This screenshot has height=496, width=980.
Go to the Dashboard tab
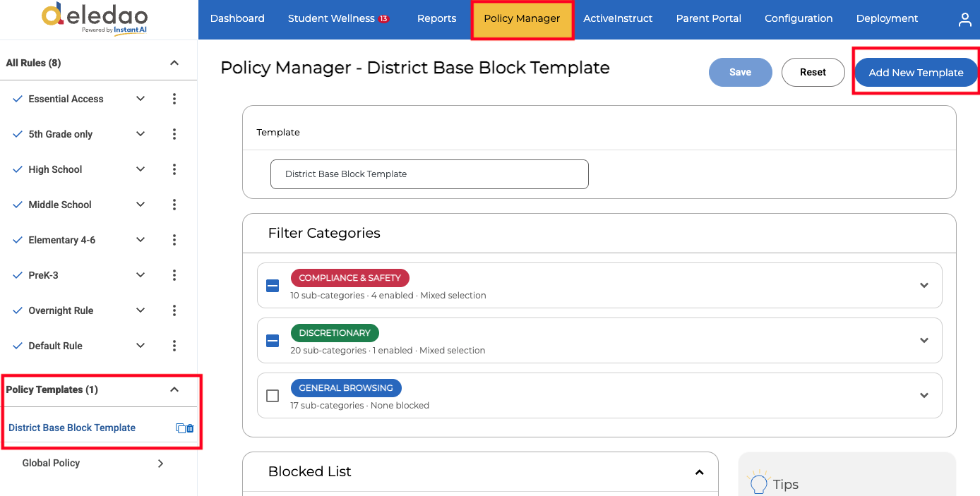[237, 19]
